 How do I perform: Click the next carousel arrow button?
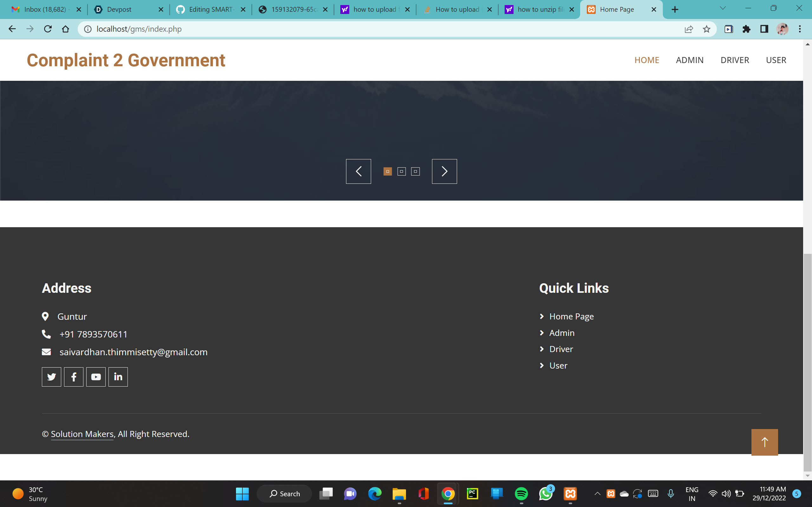(444, 171)
